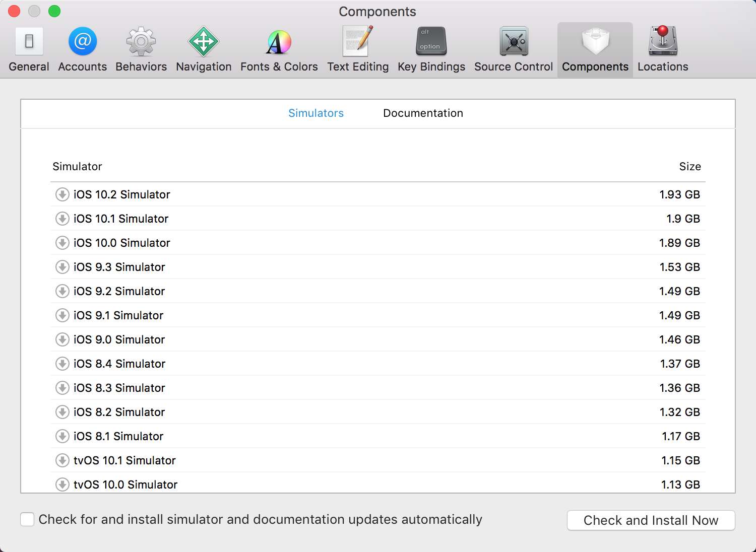Open the Text Editing preferences
Viewport: 756px width, 552px height.
pyautogui.click(x=358, y=49)
